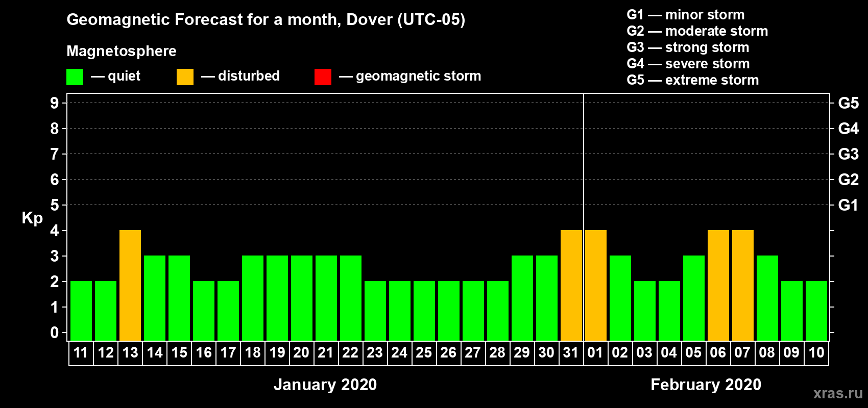Click the G4 label on right axis
Viewport: 868px width, 408px height.
pyautogui.click(x=849, y=129)
